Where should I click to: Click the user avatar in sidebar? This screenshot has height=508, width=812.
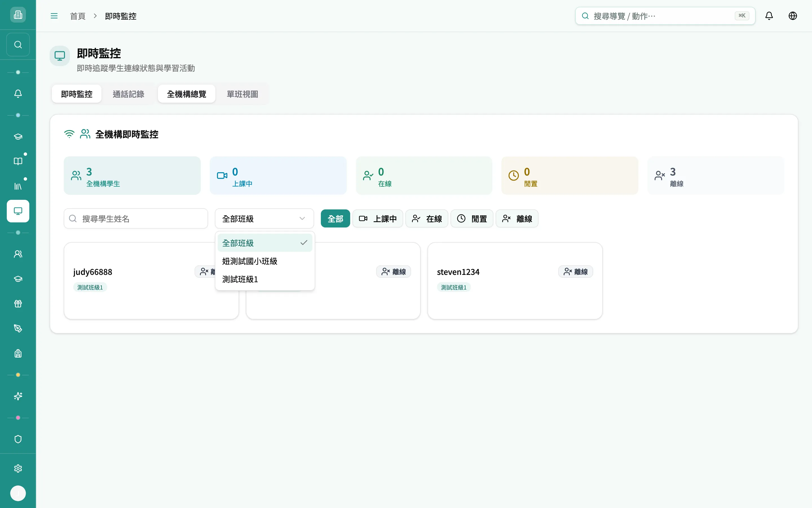(18, 493)
